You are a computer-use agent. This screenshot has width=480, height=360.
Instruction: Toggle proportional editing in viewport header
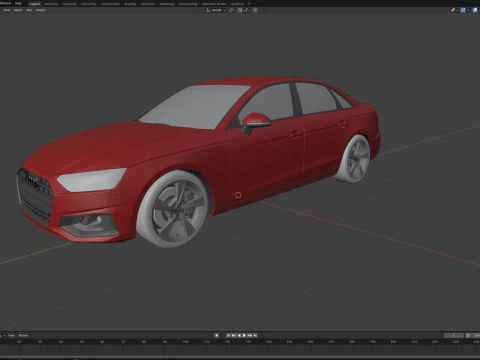(x=255, y=10)
